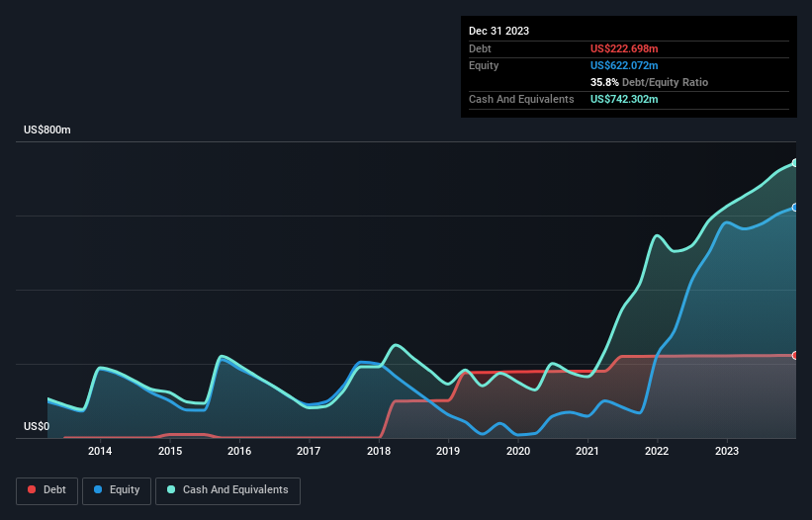Click the teal Cash endpoint marker
This screenshot has height=520, width=812.
[x=795, y=163]
